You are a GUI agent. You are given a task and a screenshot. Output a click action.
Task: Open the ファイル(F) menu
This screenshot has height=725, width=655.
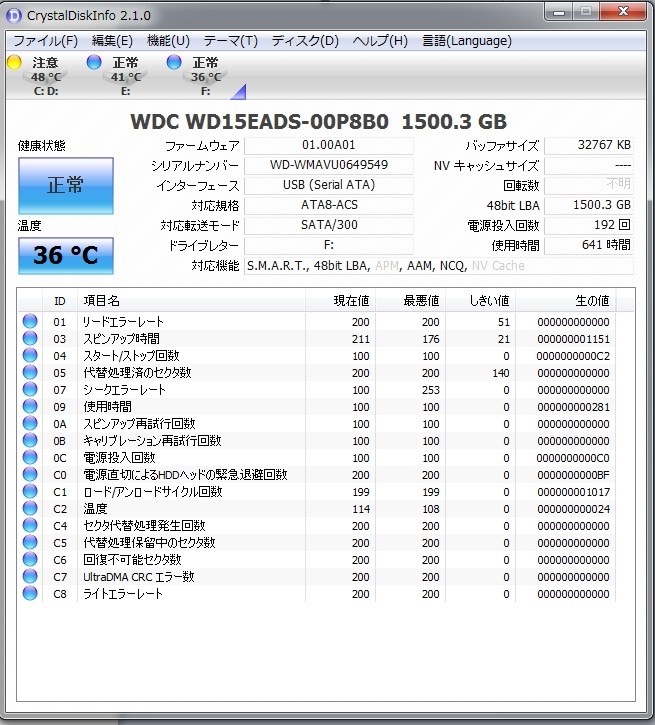point(45,41)
